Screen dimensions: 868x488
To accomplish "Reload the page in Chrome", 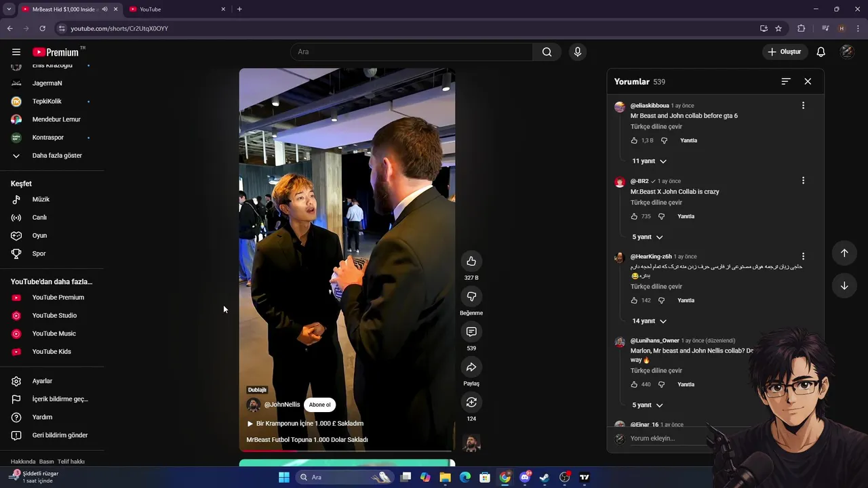I will pyautogui.click(x=42, y=28).
